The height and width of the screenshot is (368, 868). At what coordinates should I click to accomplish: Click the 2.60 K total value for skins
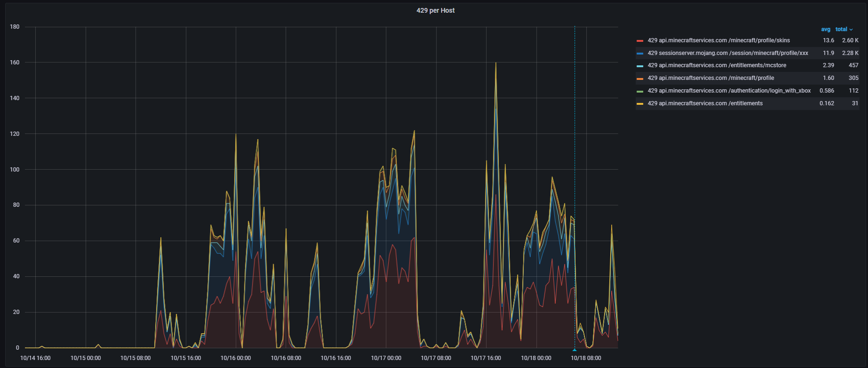(850, 40)
